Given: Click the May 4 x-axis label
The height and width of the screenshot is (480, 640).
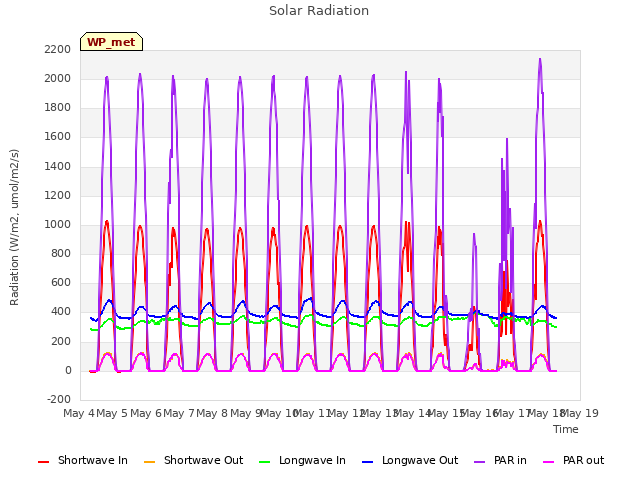Looking at the screenshot, I should pyautogui.click(x=78, y=413).
